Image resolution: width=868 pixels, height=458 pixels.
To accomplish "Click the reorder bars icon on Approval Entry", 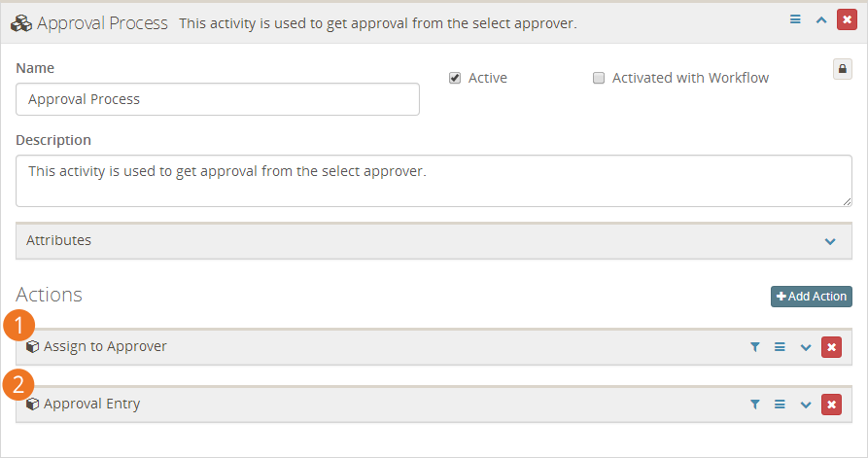I will pyautogui.click(x=780, y=405).
